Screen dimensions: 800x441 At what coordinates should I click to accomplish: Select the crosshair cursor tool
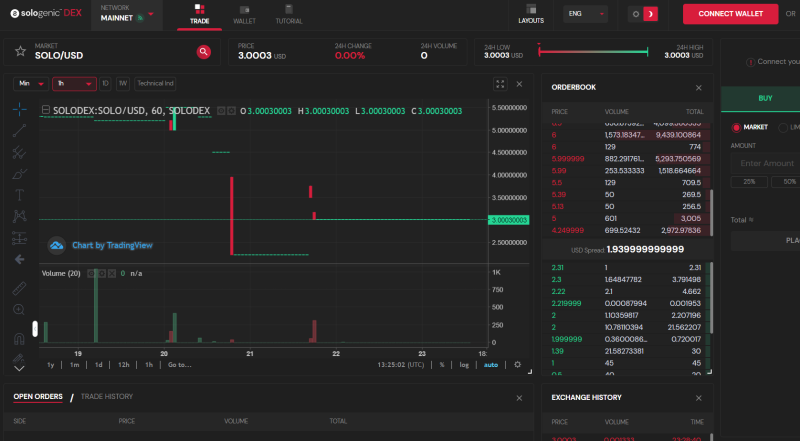coord(19,109)
